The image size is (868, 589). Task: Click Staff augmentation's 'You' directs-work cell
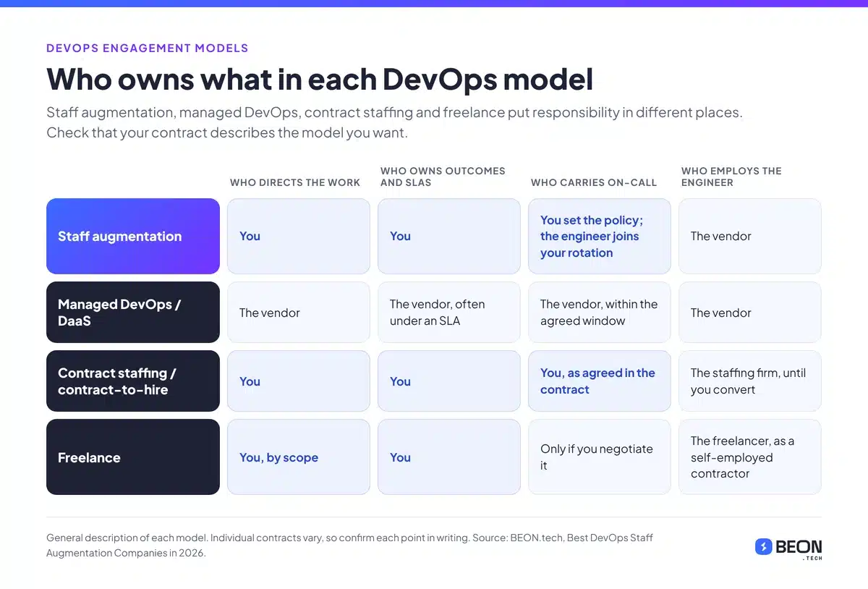[x=299, y=237]
